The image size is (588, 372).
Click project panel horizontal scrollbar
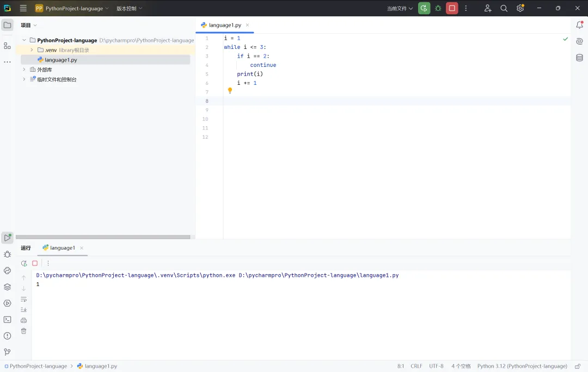pos(103,237)
